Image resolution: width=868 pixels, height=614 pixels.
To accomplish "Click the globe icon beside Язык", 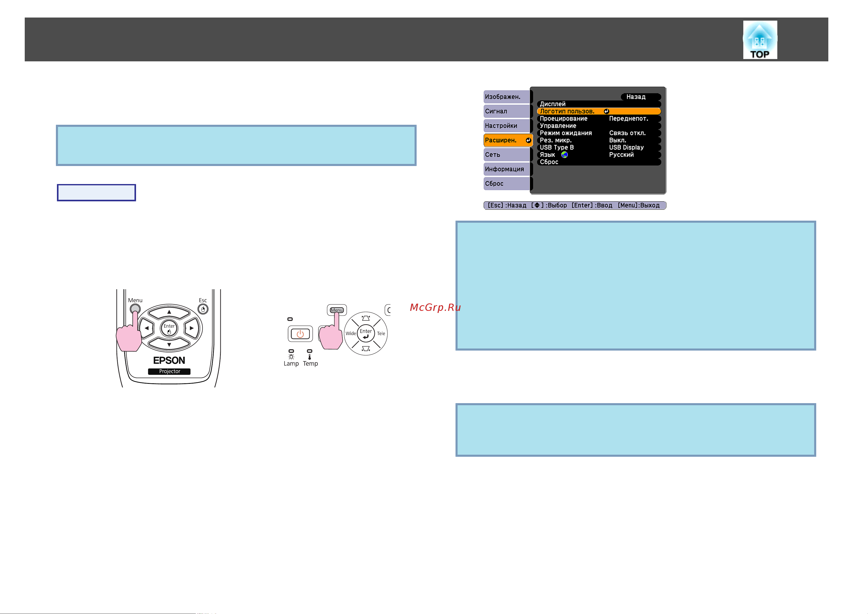I will point(564,155).
